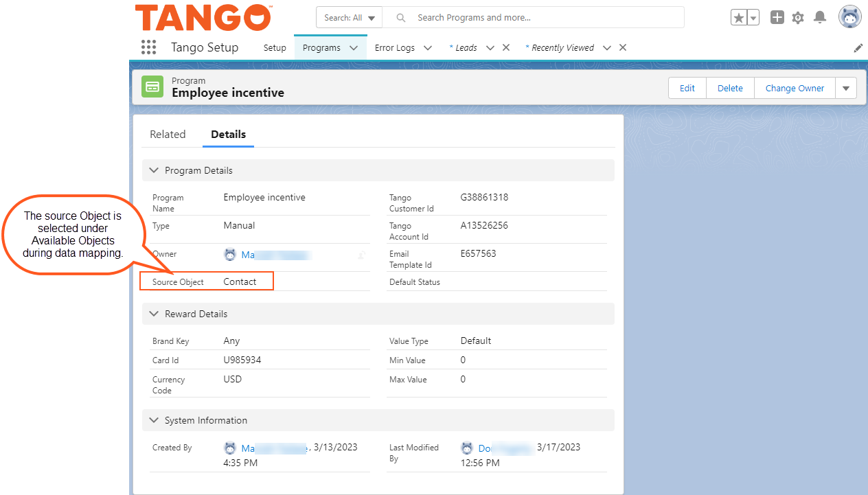Switch to the Setup tab
Viewport: 868px width, 495px height.
275,47
